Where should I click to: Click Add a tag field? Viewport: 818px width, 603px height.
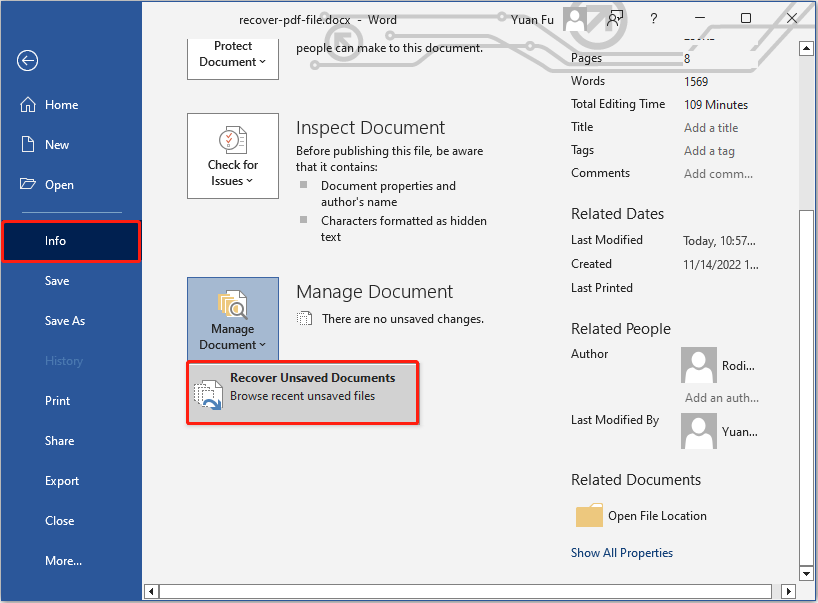click(x=709, y=151)
